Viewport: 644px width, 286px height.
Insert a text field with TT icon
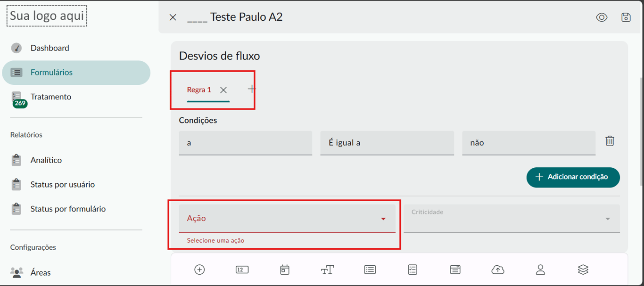pyautogui.click(x=327, y=270)
